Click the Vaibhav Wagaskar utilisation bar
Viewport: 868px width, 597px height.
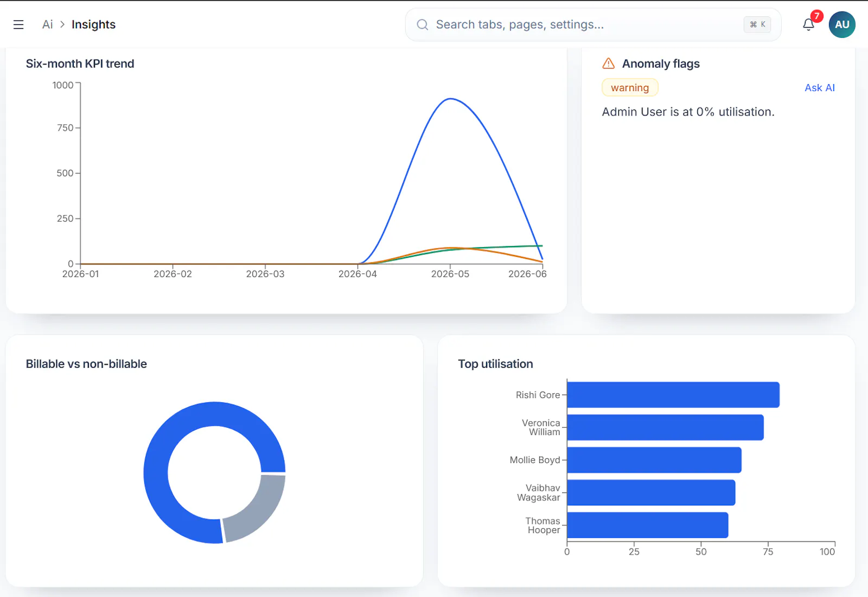[x=651, y=492]
